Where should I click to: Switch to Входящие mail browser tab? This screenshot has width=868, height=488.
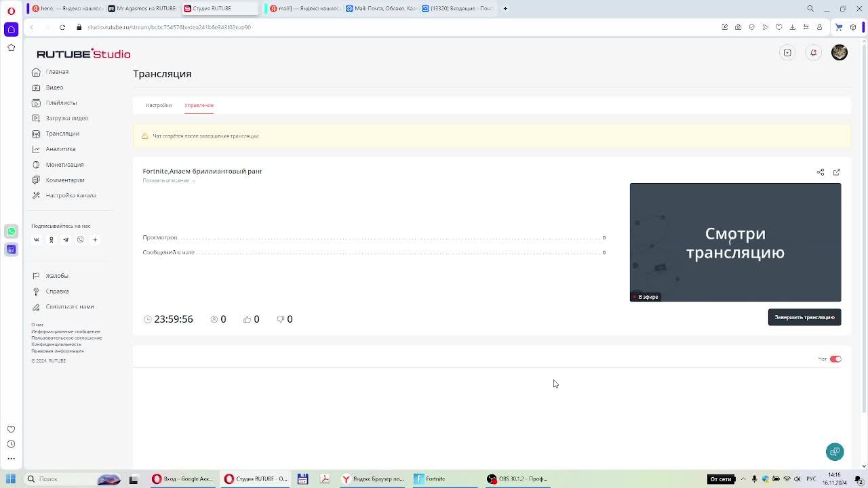tap(457, 8)
